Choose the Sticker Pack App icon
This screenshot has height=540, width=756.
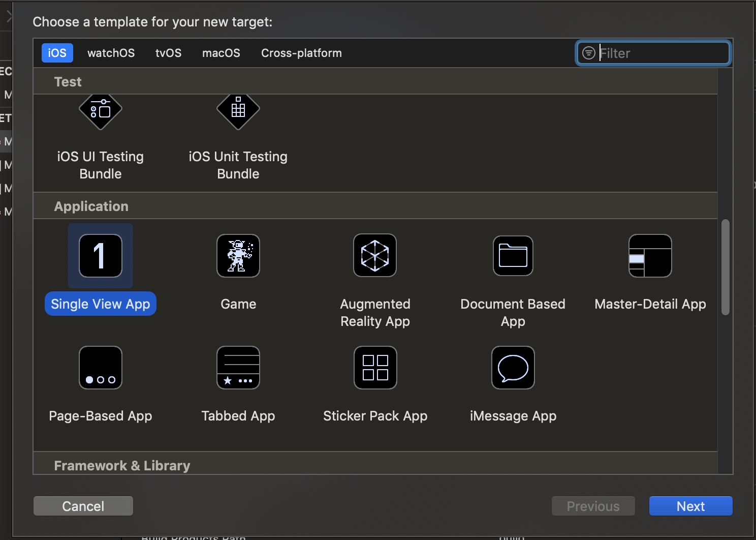(x=375, y=368)
